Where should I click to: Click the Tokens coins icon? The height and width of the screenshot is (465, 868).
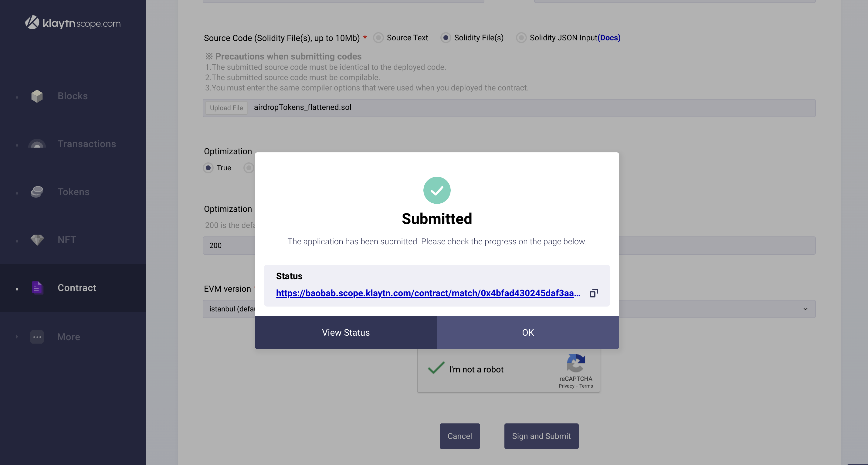point(37,192)
